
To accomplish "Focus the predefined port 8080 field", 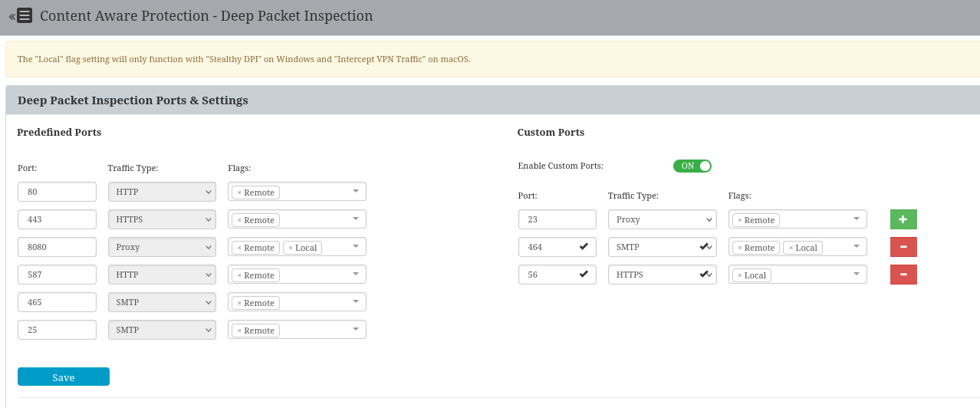I will (x=57, y=247).
